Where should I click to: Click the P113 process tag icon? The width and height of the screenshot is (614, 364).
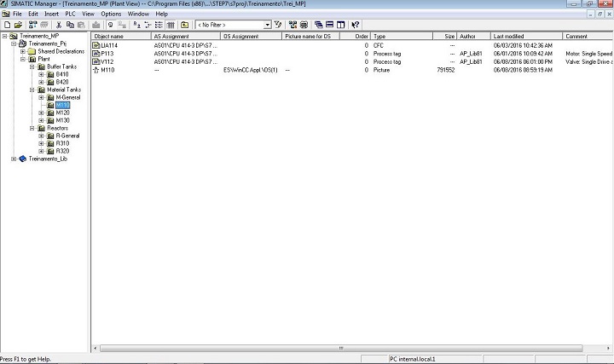[96, 54]
